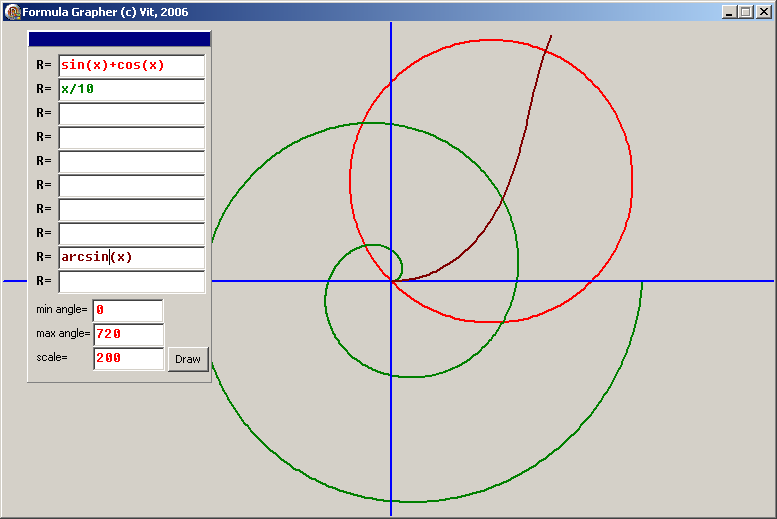The image size is (777, 519).
Task: Click the seventh R= formula field
Action: coord(131,209)
